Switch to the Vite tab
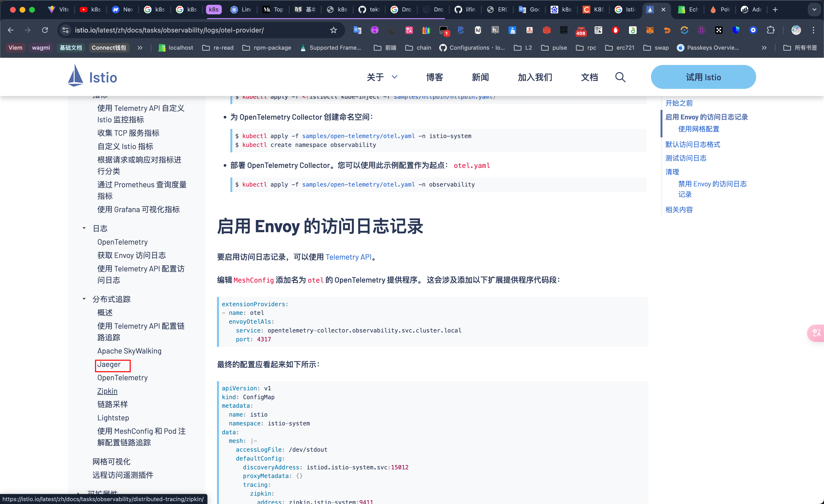The width and height of the screenshot is (824, 504). pos(59,9)
